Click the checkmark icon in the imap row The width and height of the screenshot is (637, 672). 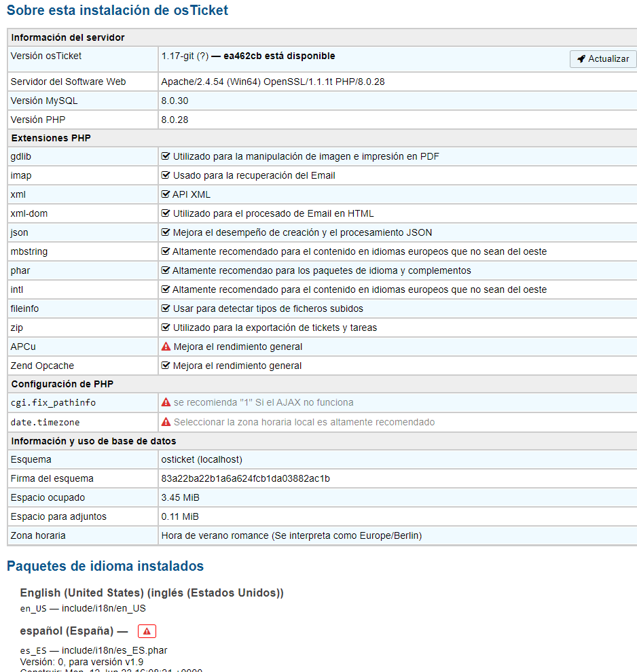point(166,176)
